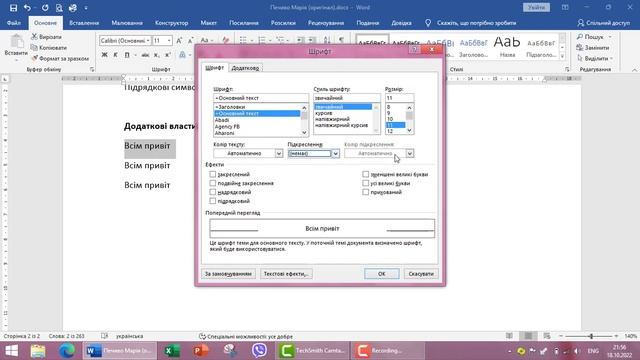Apply superscript x² in ribbon
The height and width of the screenshot is (360, 640).
168,54
